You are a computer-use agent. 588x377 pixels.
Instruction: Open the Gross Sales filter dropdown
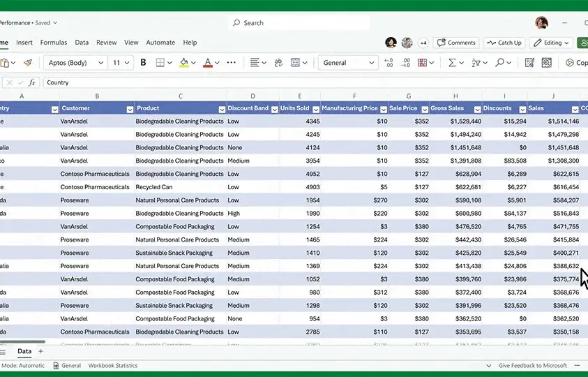(477, 110)
